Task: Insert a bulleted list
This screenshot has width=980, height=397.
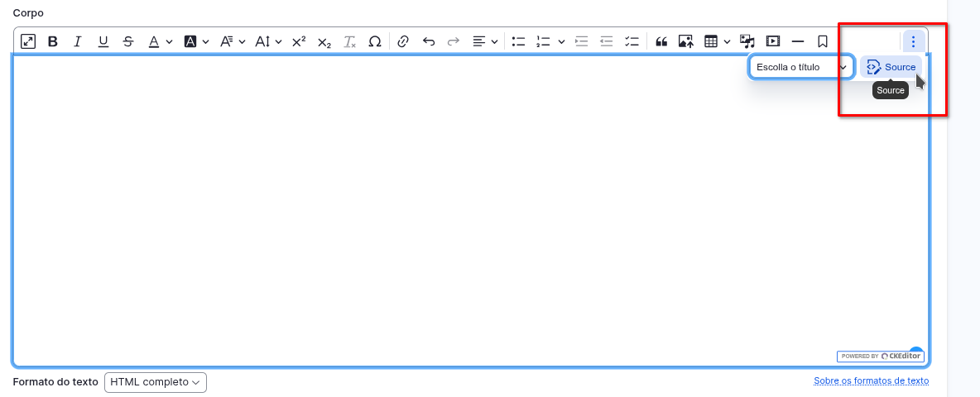Action: pos(518,41)
